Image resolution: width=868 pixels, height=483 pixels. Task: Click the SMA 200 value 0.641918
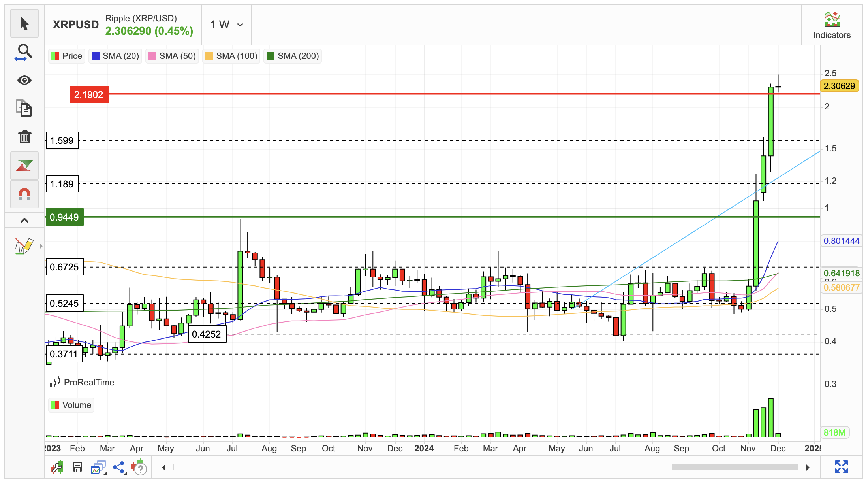tap(842, 273)
